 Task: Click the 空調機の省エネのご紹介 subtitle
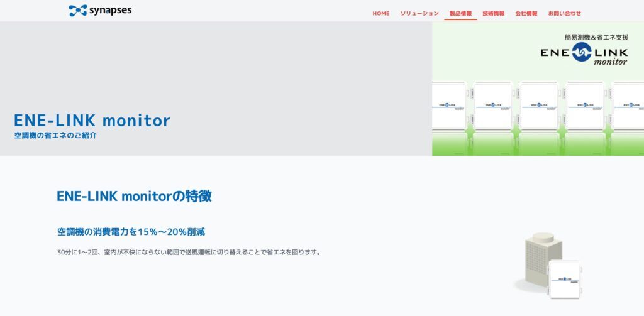(x=55, y=136)
